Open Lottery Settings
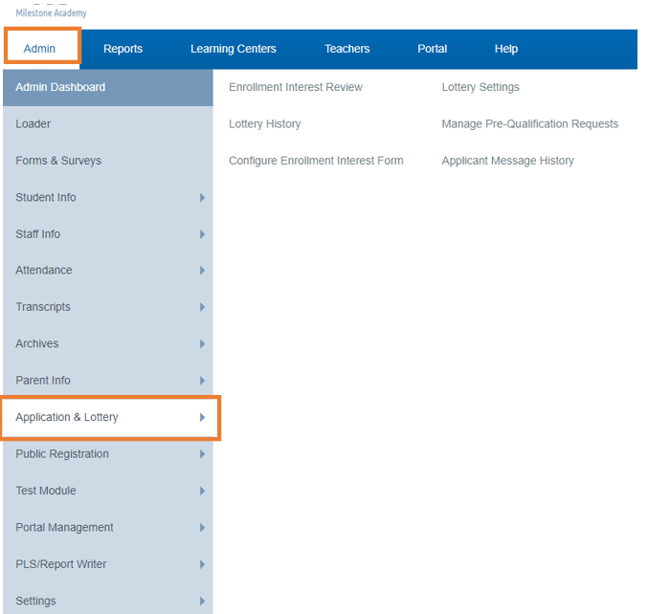Viewport: 670px width, 614px height. tap(480, 87)
